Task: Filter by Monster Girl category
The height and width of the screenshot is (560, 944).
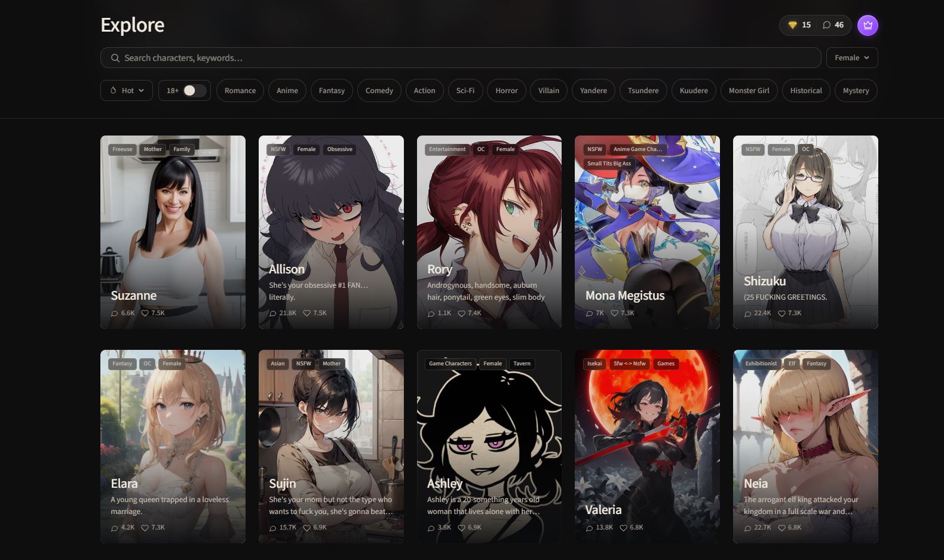Action: 749,91
